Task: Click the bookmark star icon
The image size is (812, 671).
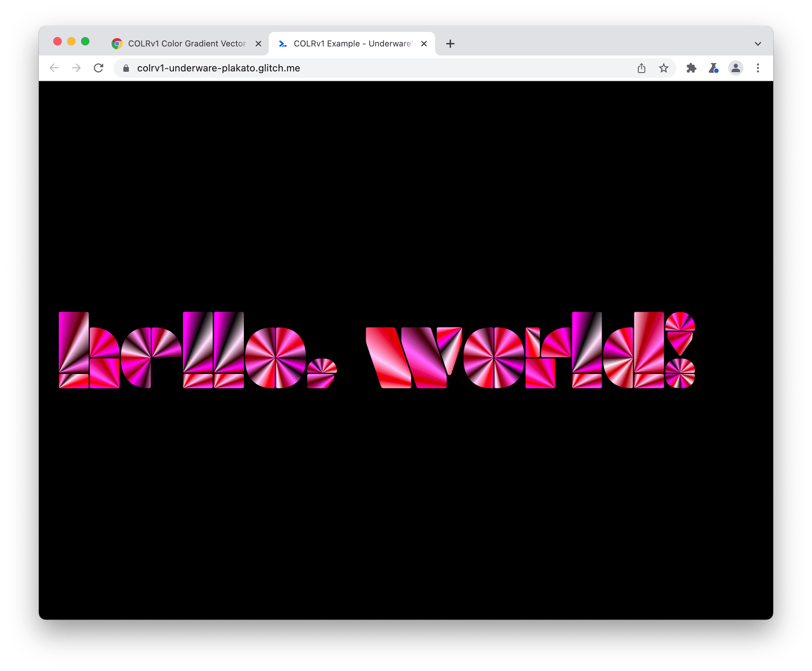Action: pos(664,68)
